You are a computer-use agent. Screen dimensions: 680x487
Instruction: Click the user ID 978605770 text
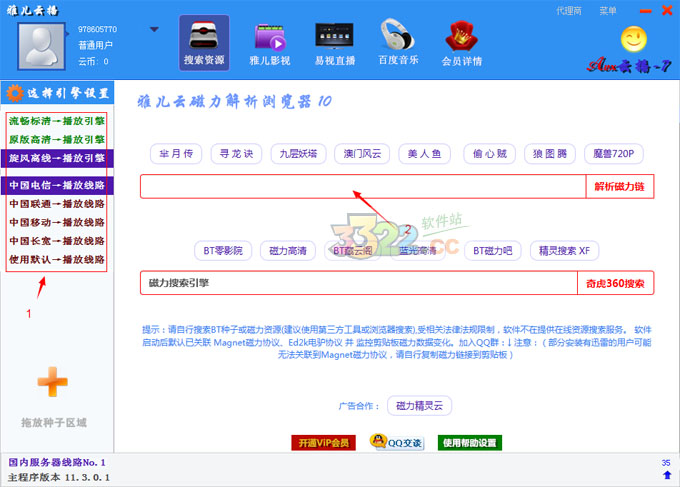point(98,29)
